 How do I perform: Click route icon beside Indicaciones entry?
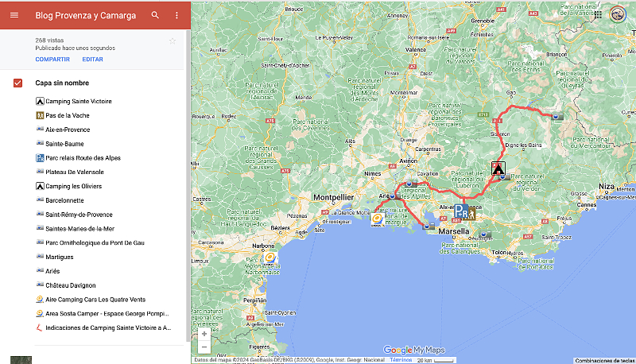(39, 327)
